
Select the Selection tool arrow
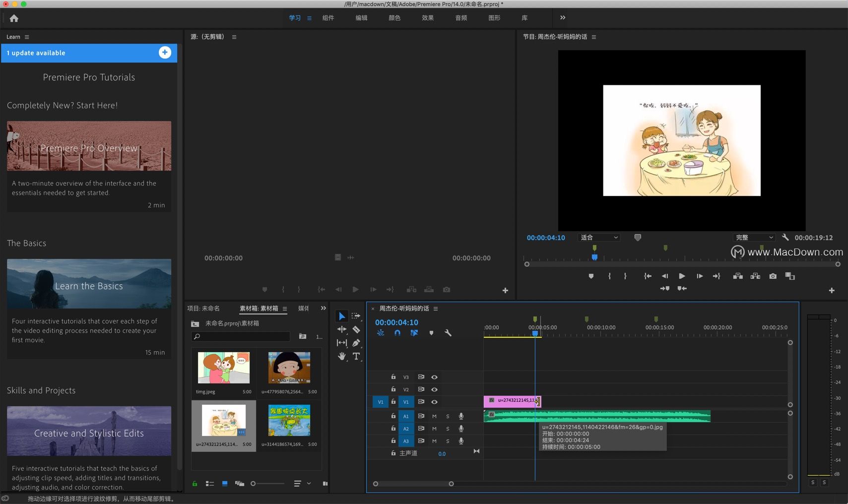coord(341,316)
